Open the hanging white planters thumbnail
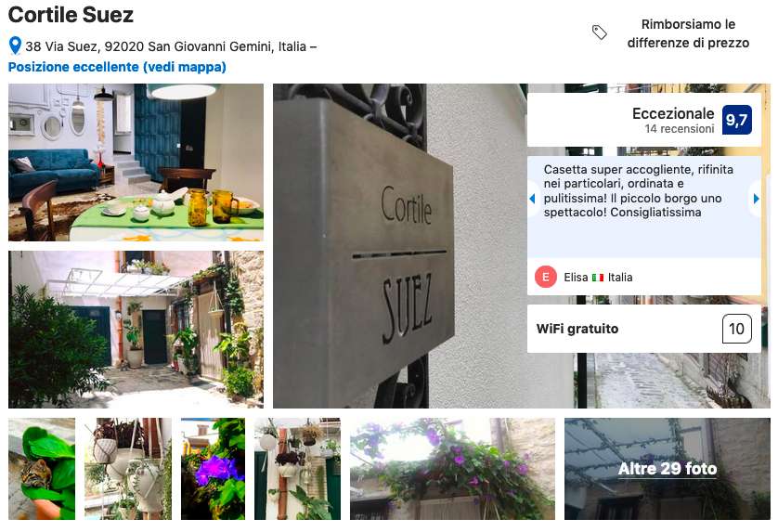Viewport: 778px width, 532px height. coord(128,469)
